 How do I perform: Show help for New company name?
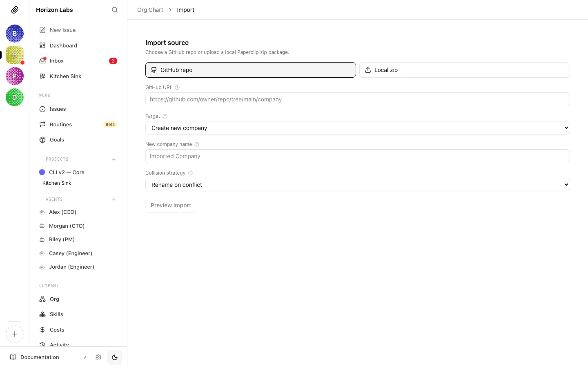197,144
